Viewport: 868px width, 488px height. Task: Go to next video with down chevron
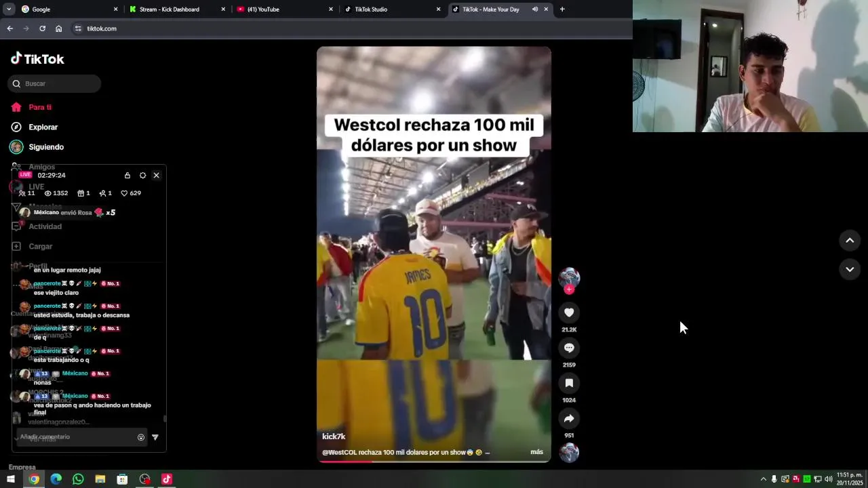point(850,269)
